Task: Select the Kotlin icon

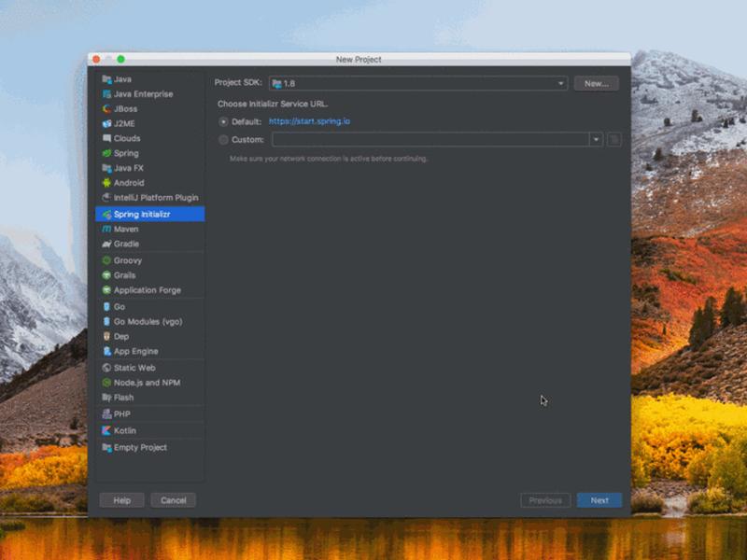Action: [106, 430]
